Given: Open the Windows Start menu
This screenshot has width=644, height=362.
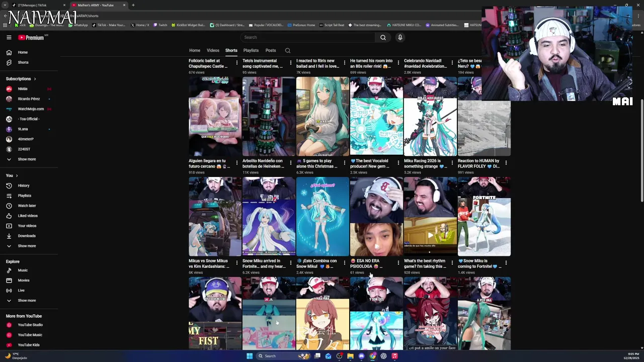Looking at the screenshot, I should pos(249,356).
